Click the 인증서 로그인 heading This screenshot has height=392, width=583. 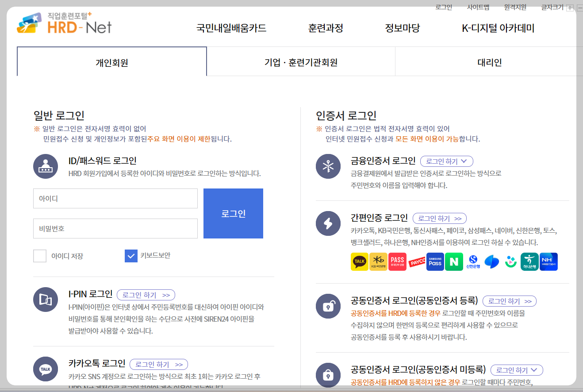[x=346, y=115]
